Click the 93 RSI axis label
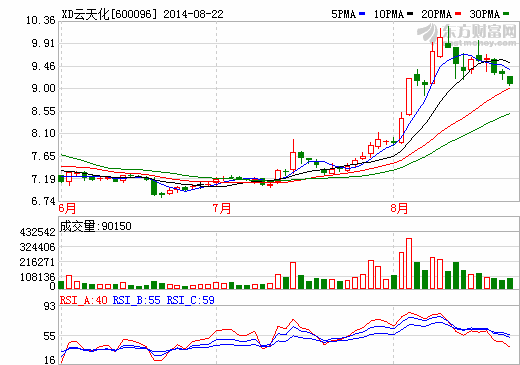 coord(50,306)
